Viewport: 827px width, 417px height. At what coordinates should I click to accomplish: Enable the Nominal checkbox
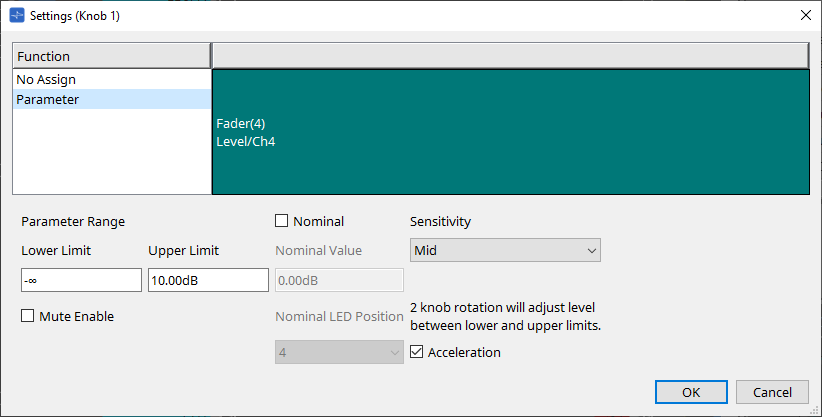coord(282,221)
